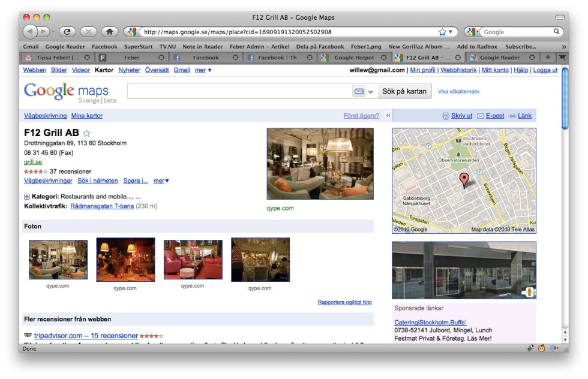Open the grill.se website link
588x379 pixels.
tap(33, 162)
